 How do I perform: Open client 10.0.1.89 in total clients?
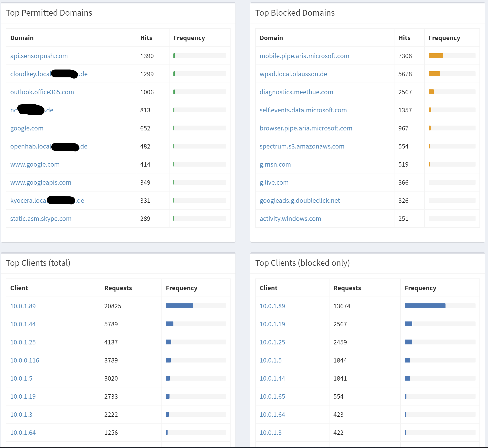coord(23,306)
